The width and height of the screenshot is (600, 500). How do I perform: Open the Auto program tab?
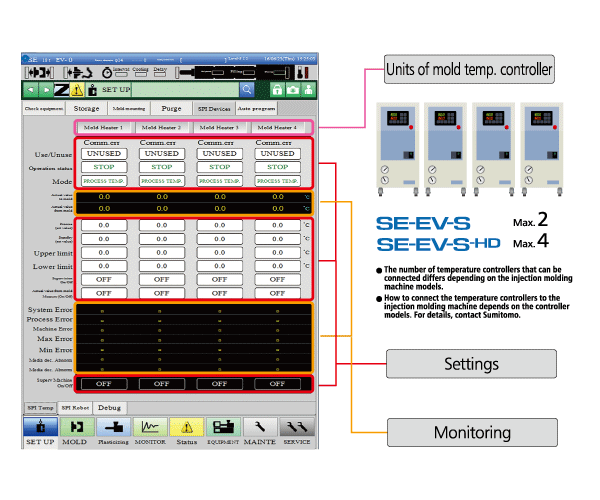(x=256, y=109)
